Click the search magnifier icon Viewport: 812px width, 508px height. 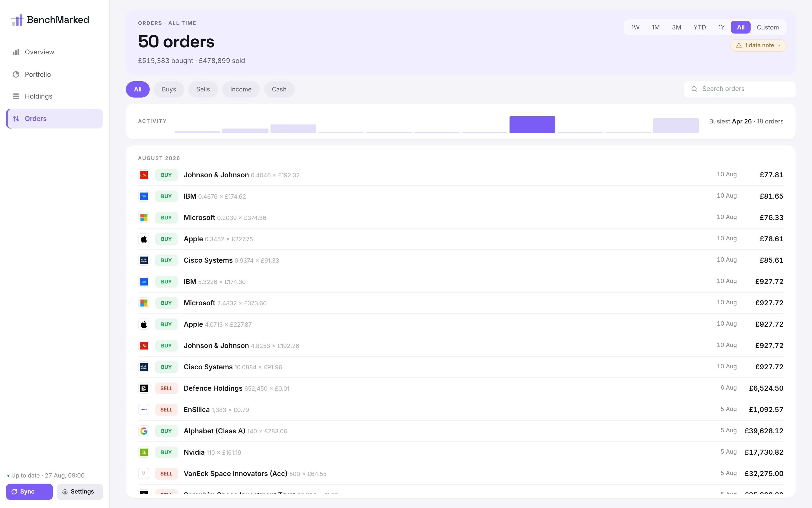click(694, 89)
